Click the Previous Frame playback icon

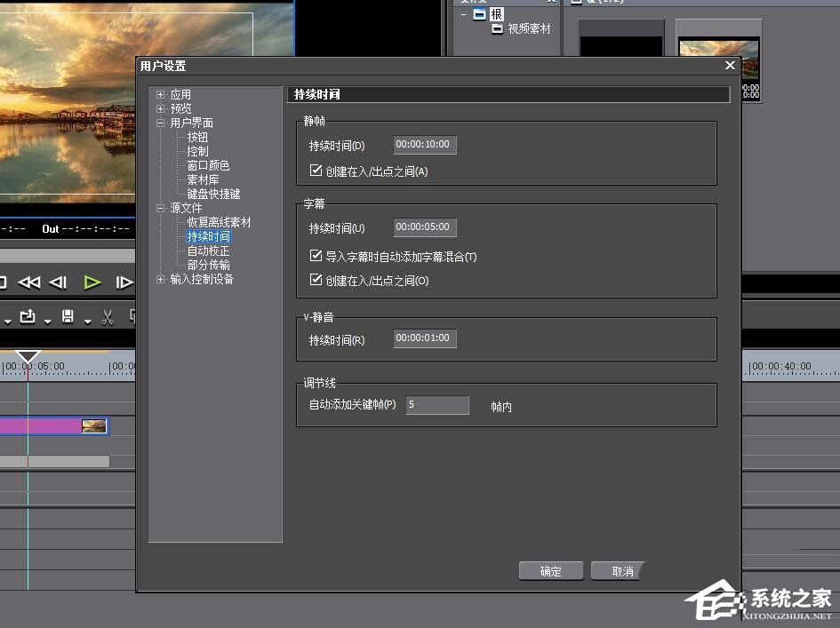coord(57,282)
